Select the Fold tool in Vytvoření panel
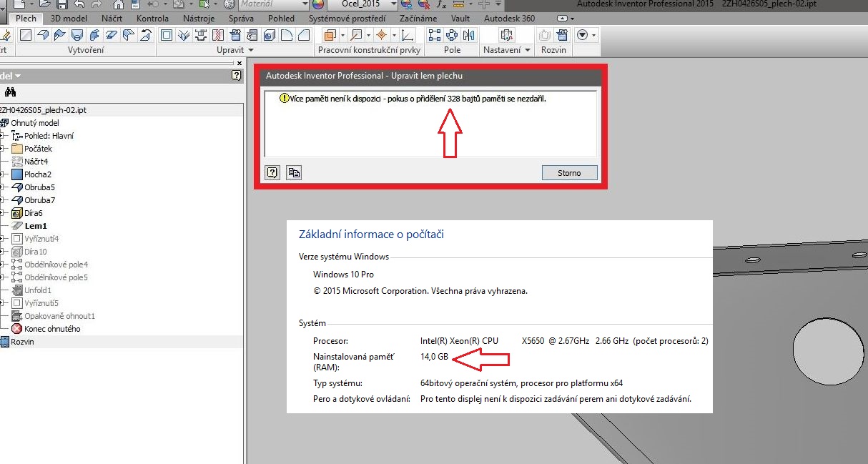 (147, 35)
